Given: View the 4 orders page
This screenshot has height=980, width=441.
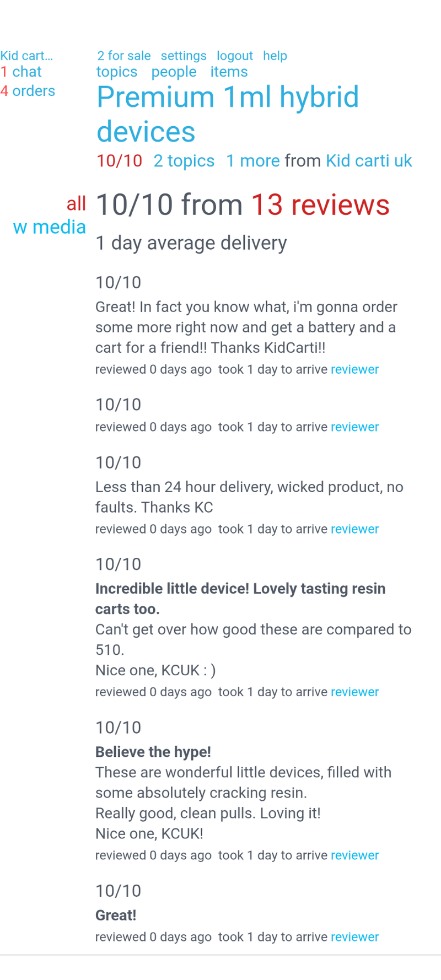Looking at the screenshot, I should (x=28, y=91).
